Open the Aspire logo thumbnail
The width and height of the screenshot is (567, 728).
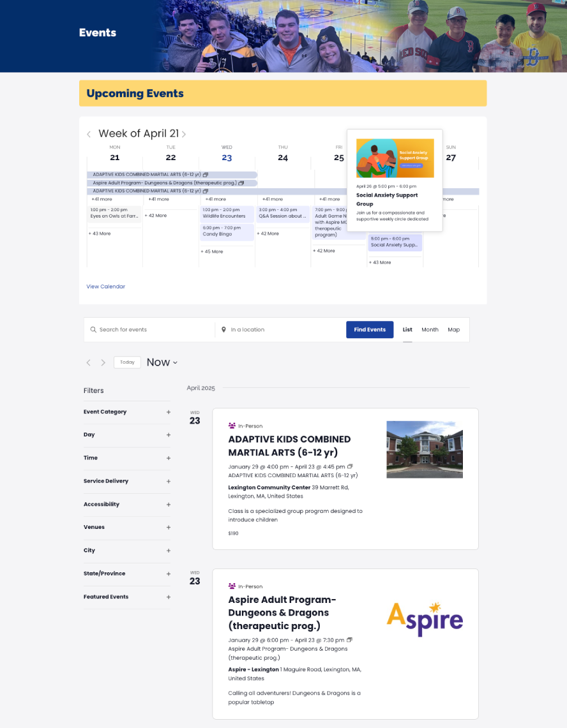425,620
